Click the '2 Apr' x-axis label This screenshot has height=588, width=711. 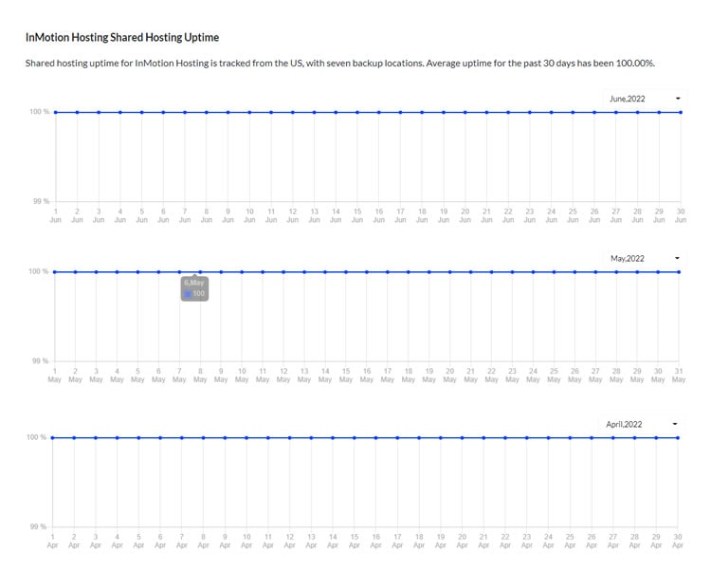[x=74, y=541]
